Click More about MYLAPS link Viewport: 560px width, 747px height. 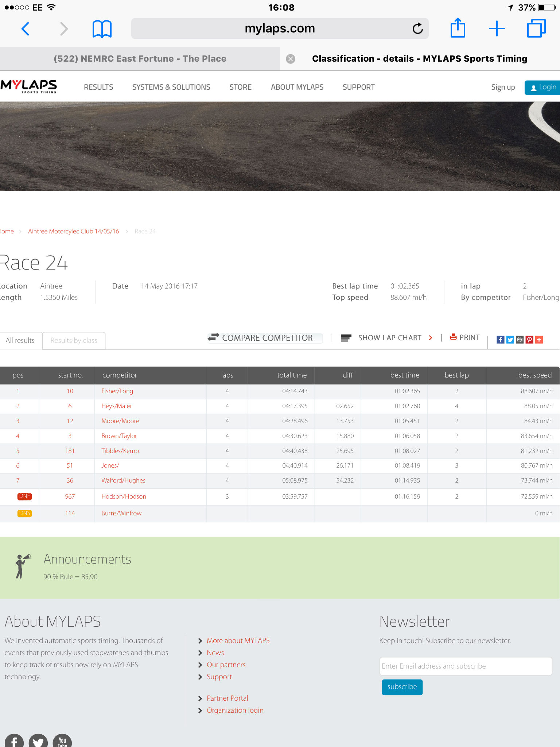(x=238, y=640)
